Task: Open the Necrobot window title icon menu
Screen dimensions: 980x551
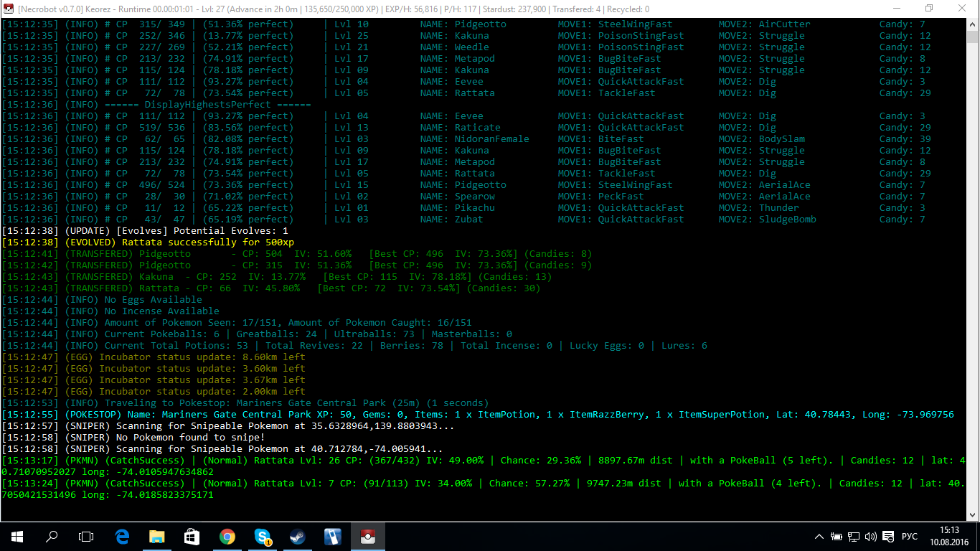Action: (x=9, y=9)
